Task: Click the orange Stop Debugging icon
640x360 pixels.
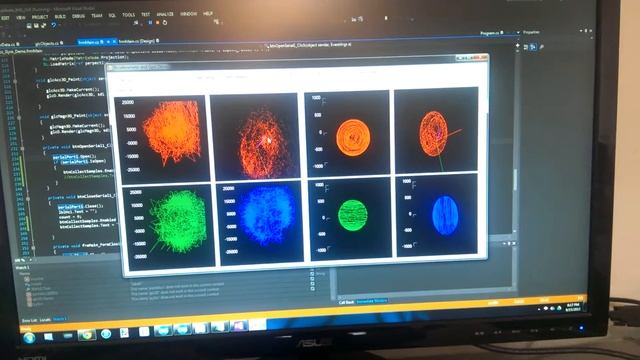Action: [x=158, y=23]
